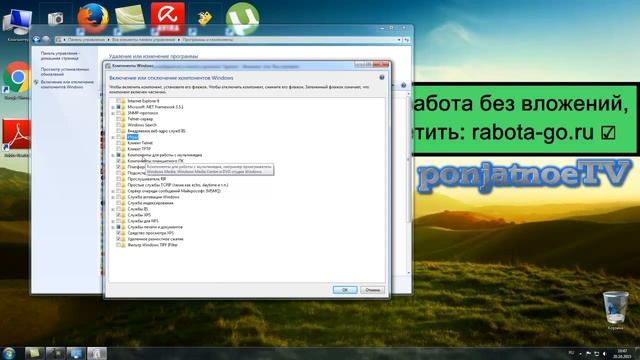Select the Прослушиватель RIP row
640x360 pixels.
coord(147,179)
